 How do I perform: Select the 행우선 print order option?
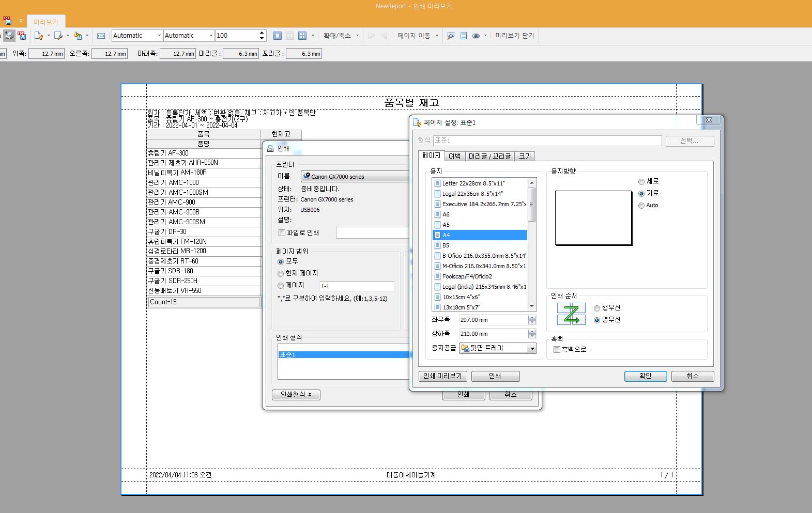(597, 308)
